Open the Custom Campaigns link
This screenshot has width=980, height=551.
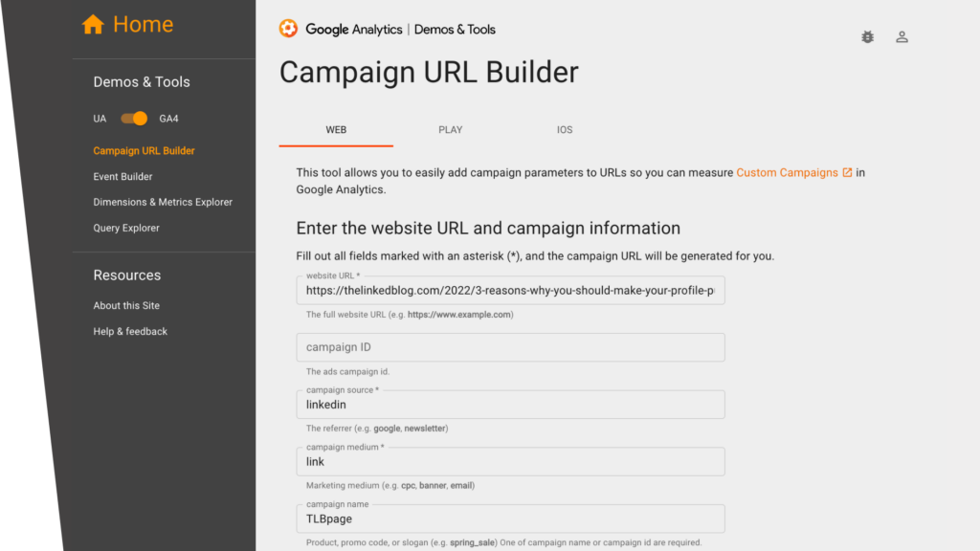[x=787, y=172]
